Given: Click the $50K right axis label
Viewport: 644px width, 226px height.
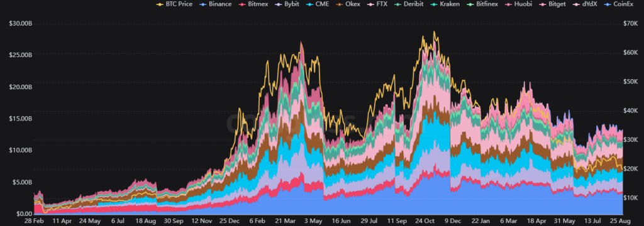Looking at the screenshot, I should click(631, 82).
